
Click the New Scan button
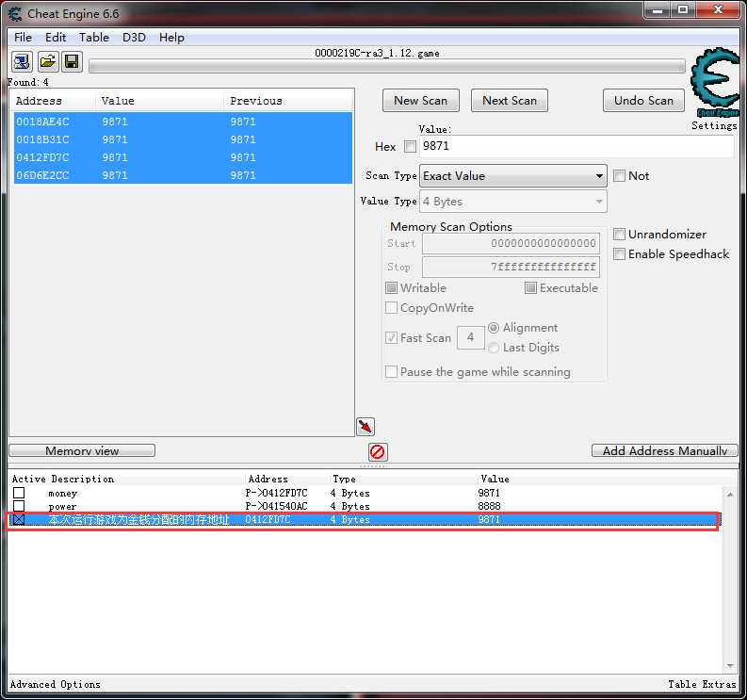(x=421, y=101)
